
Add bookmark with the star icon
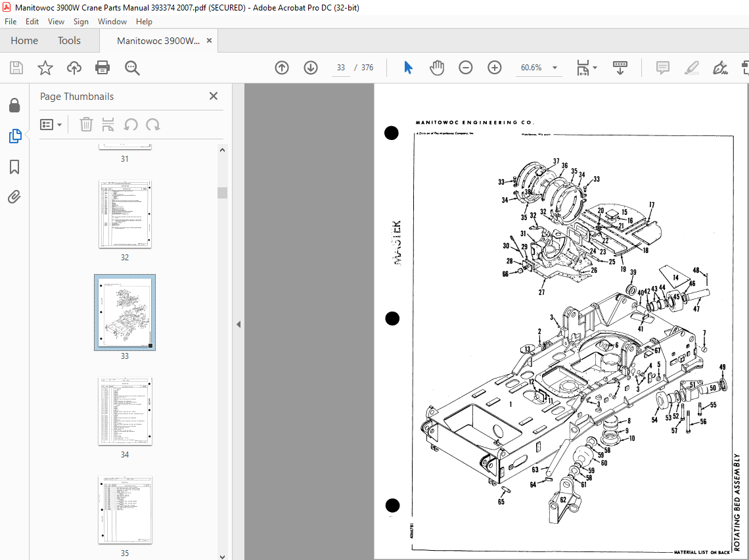45,68
